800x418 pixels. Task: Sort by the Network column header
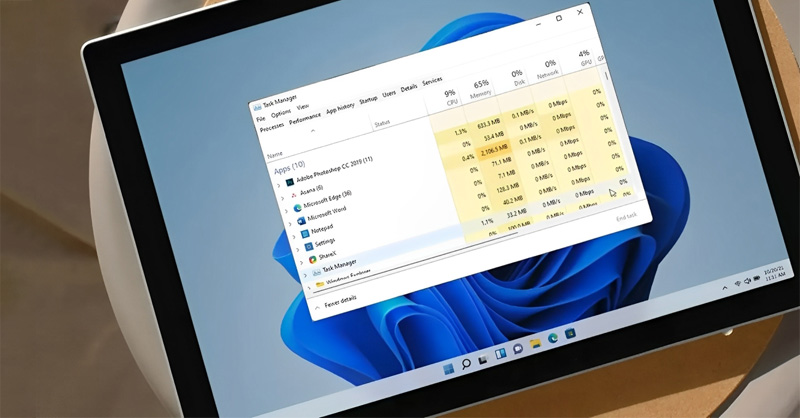[547, 69]
